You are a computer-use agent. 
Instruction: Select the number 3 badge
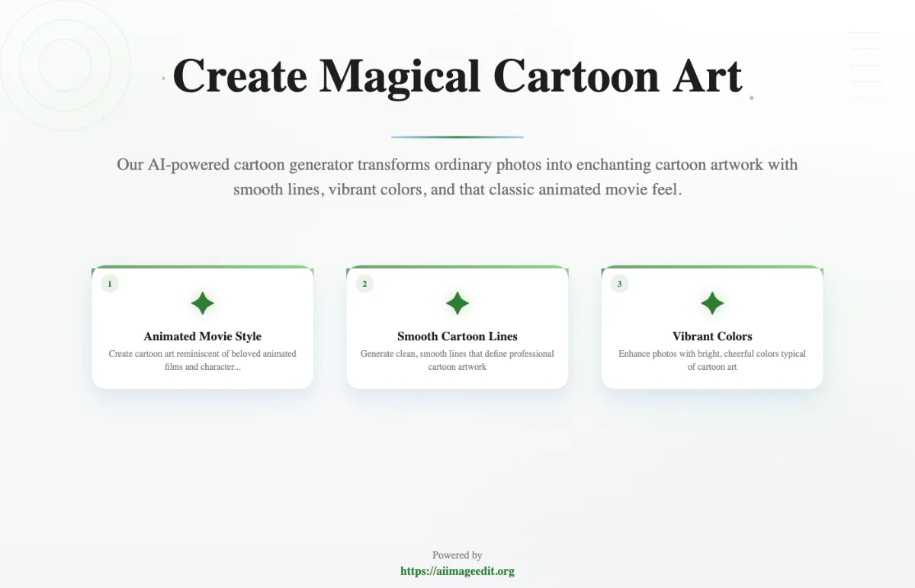pyautogui.click(x=619, y=284)
